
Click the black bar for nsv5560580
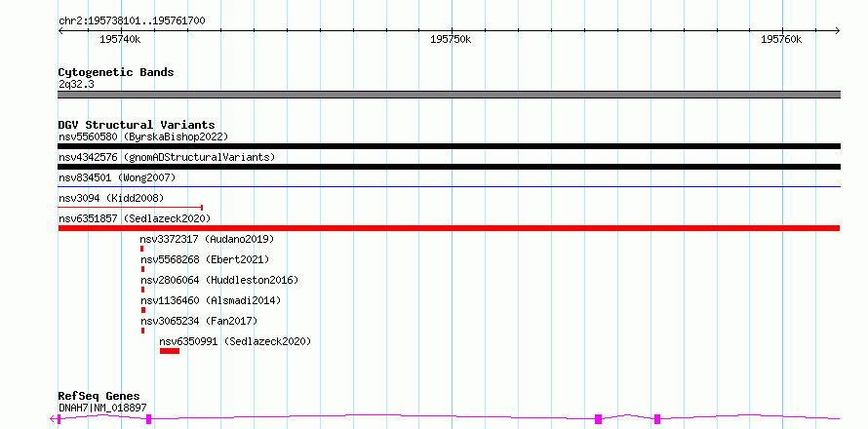[449, 146]
